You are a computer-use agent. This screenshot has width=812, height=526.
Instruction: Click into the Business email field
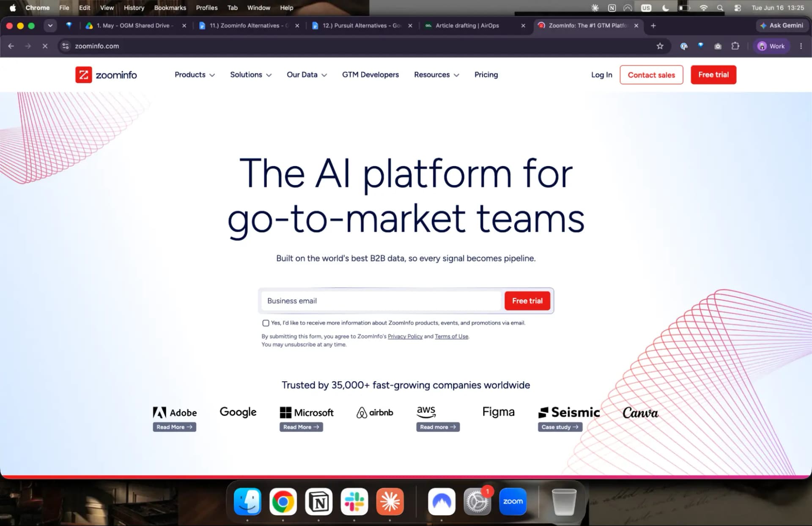pyautogui.click(x=381, y=301)
